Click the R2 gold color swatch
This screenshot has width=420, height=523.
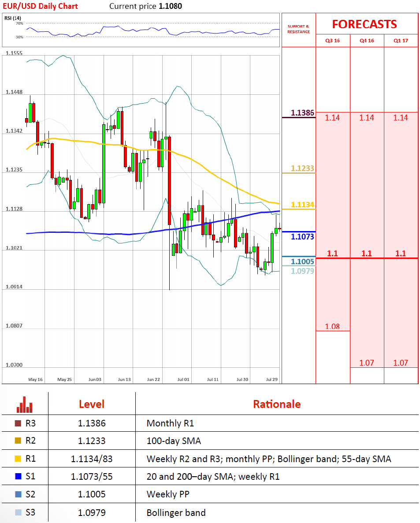(18, 441)
